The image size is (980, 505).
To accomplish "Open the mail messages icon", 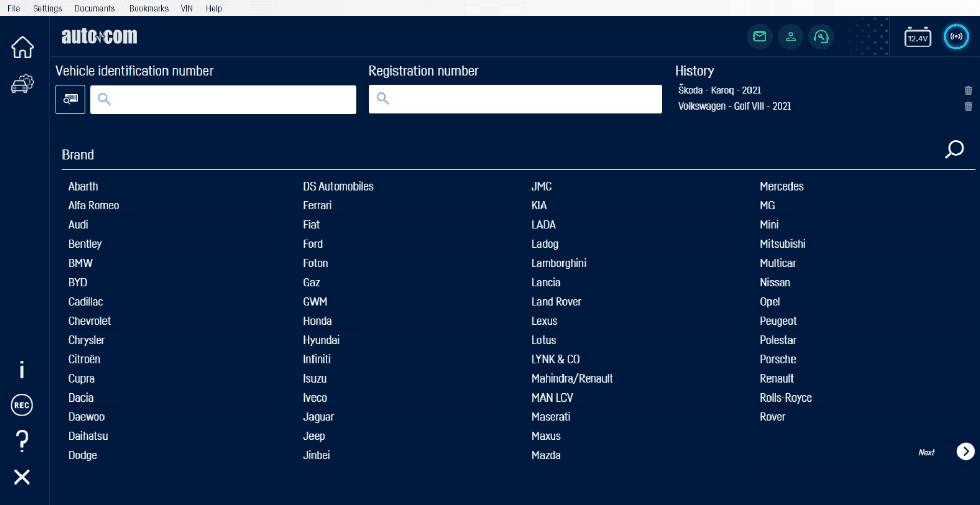I will [759, 37].
